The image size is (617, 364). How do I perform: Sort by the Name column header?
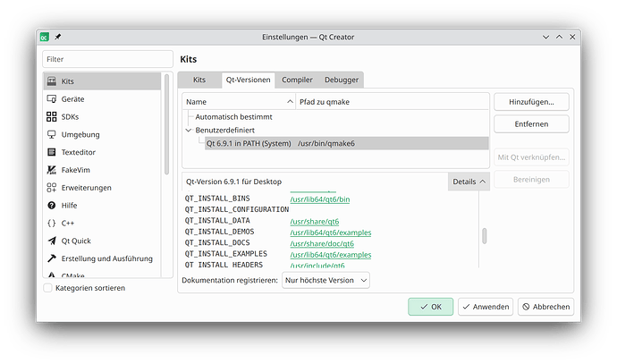[240, 102]
